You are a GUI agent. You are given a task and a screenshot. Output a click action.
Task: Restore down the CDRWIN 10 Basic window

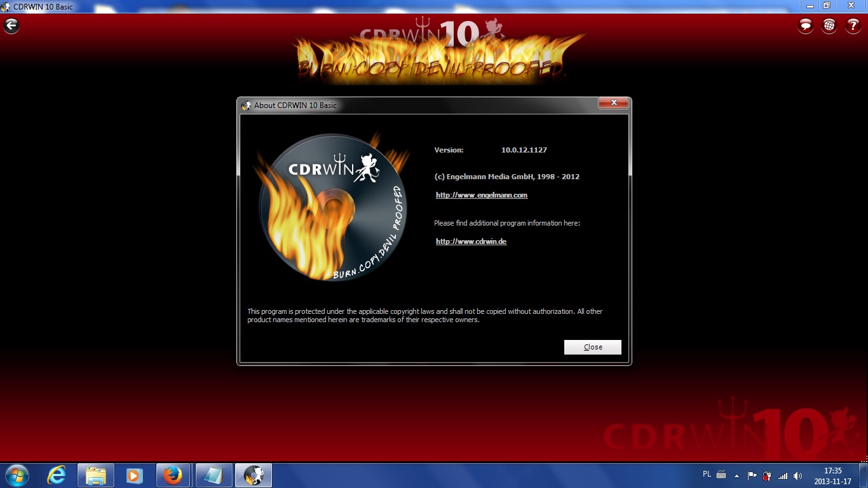tap(826, 6)
